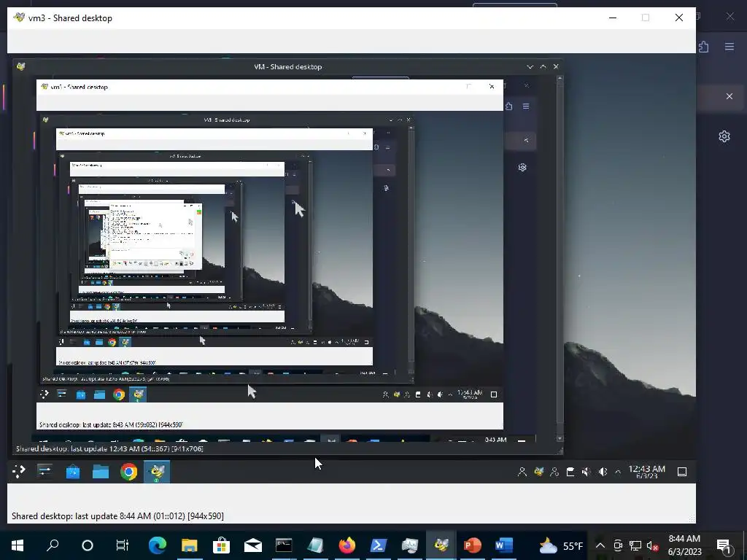The width and height of the screenshot is (747, 560).
Task: Click the vm3 - Shared desktop title text
Action: 70,18
